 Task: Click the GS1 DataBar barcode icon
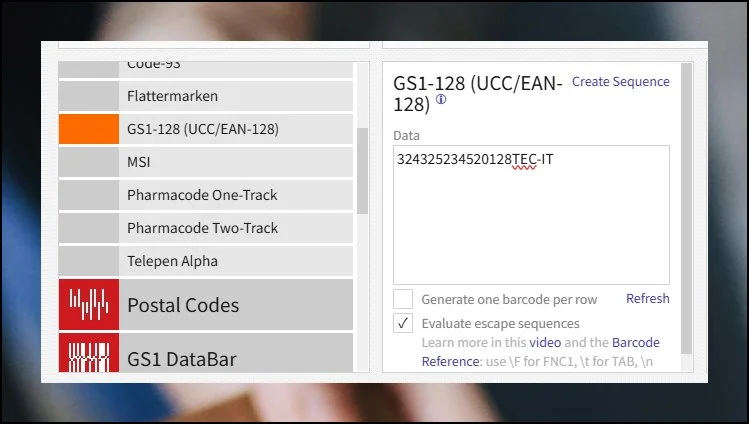(86, 357)
